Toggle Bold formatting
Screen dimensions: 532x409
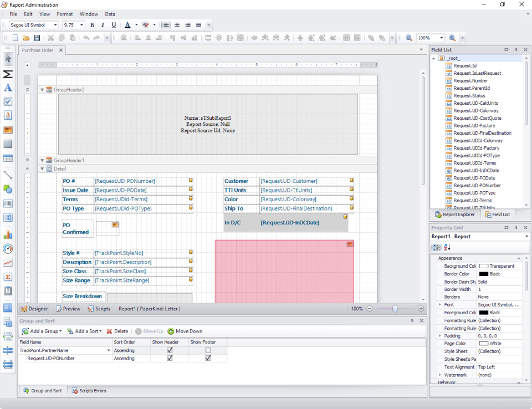(x=92, y=25)
